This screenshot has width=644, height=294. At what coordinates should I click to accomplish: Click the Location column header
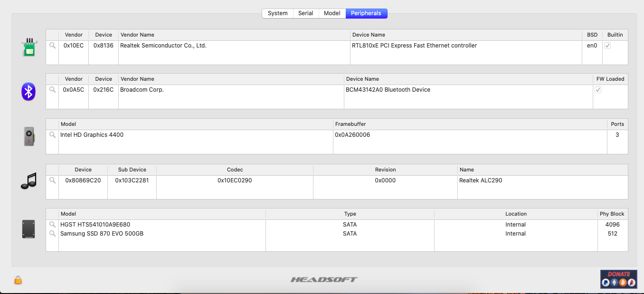click(516, 214)
